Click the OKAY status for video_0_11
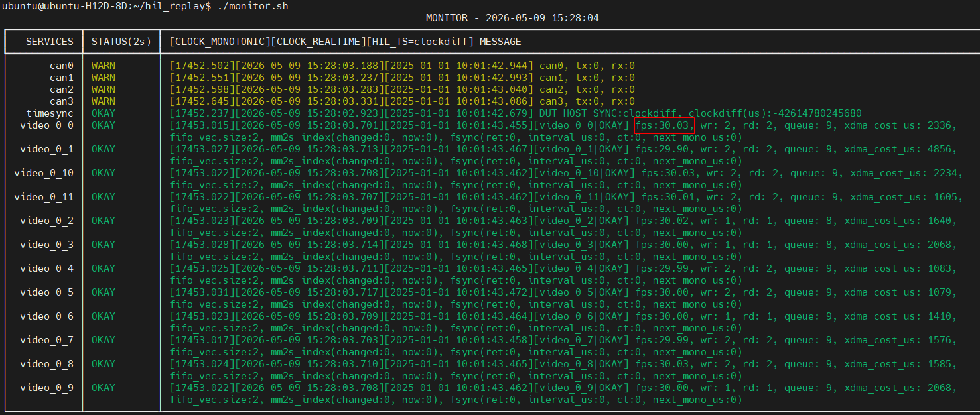Image resolution: width=980 pixels, height=415 pixels. 104,197
